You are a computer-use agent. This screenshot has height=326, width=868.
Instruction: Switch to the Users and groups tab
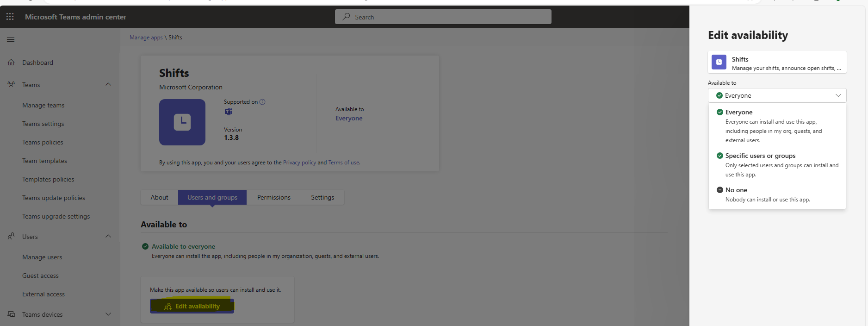tap(212, 197)
